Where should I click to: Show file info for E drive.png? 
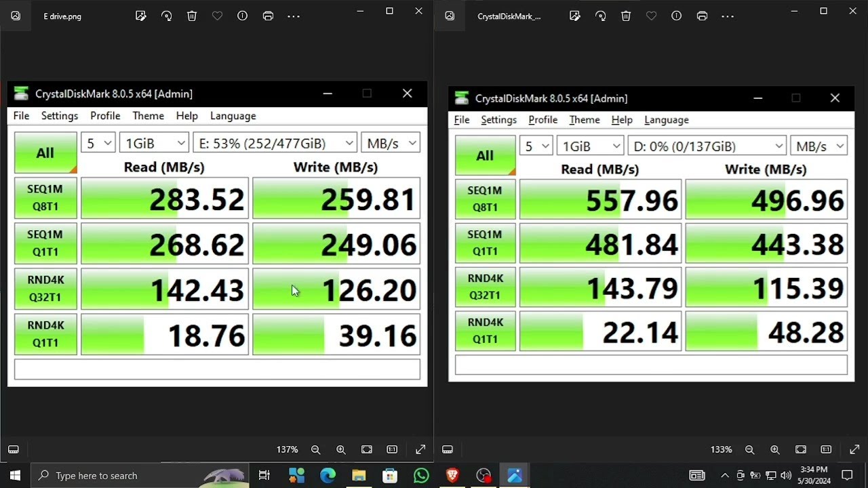[x=242, y=16]
